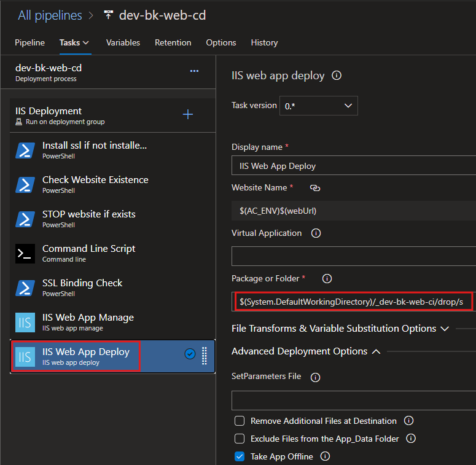
Task: Switch to the Variables tab
Action: pos(123,42)
